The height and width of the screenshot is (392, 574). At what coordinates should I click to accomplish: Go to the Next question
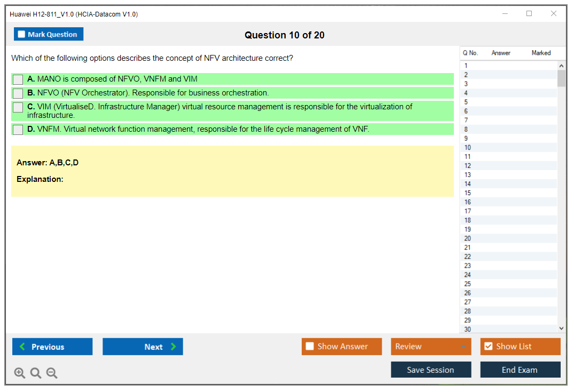click(x=143, y=347)
